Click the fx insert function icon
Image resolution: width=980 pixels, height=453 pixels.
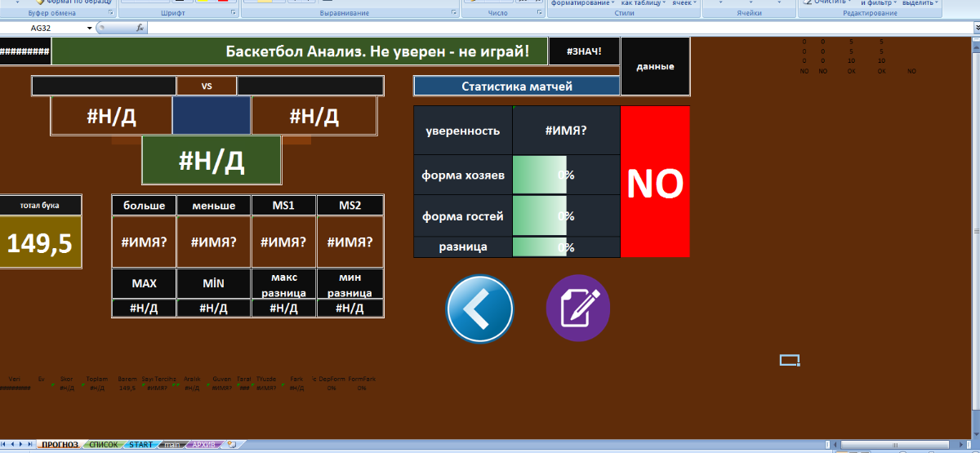click(140, 28)
